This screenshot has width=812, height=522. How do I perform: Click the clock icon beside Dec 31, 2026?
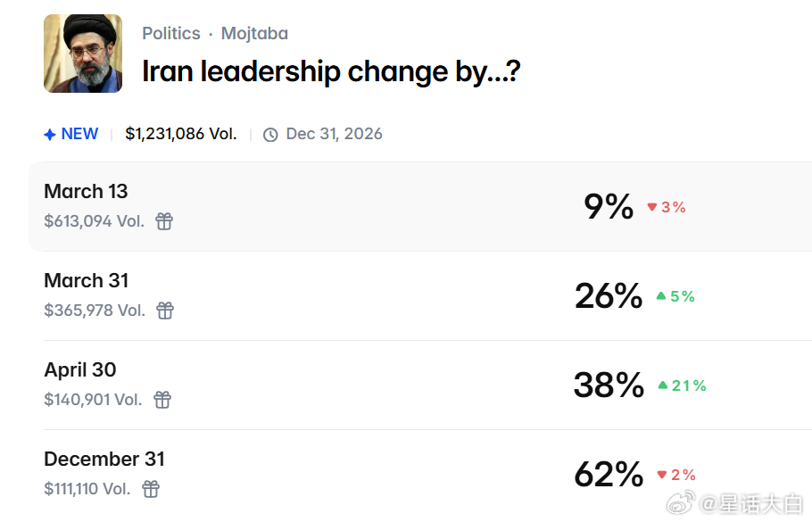(x=270, y=135)
